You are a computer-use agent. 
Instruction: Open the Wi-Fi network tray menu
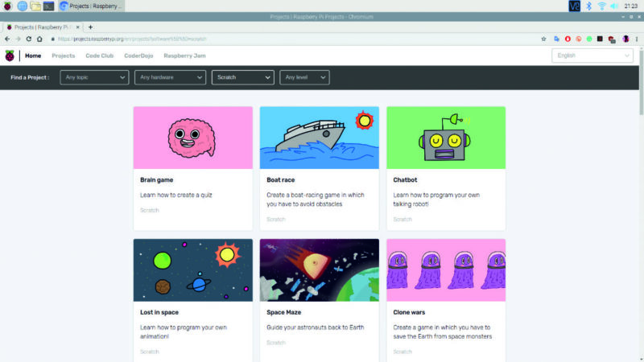[x=601, y=6]
